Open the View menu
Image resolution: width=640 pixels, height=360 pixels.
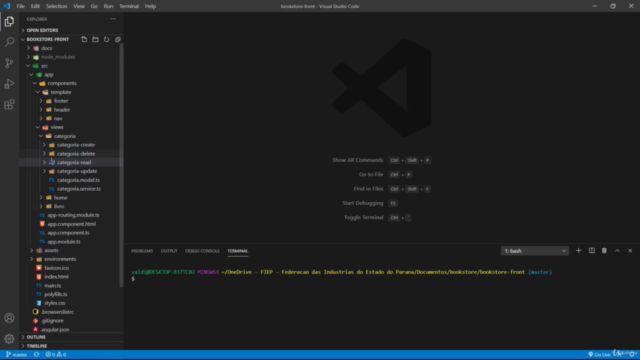[79, 6]
